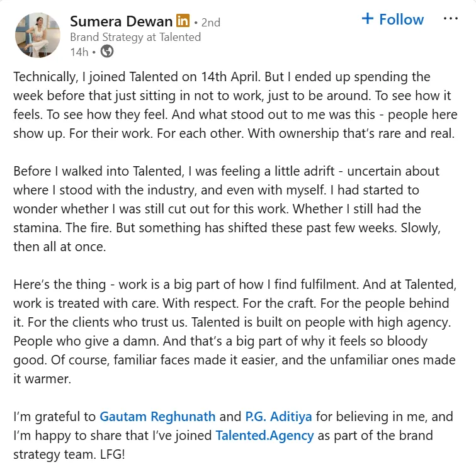This screenshot has height=467, width=476.
Task: Click the paragraph starting 'Before I walked'
Action: point(227,209)
